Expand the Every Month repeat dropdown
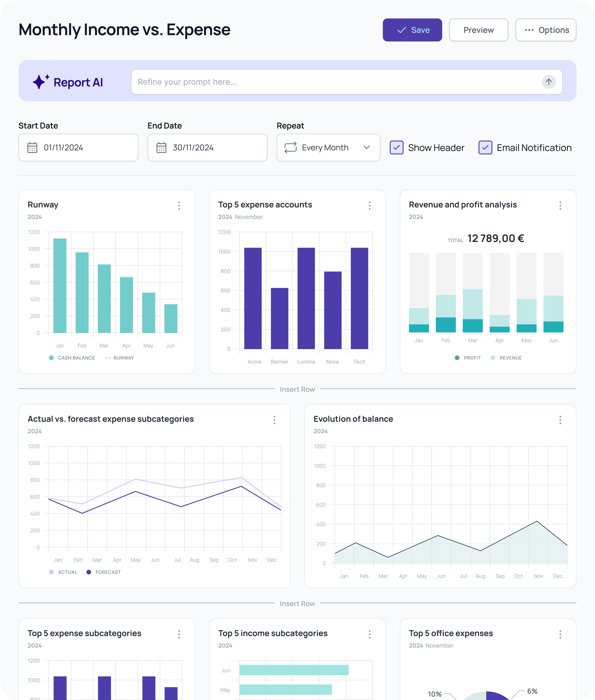Viewport: 595px width, 700px height. [328, 148]
